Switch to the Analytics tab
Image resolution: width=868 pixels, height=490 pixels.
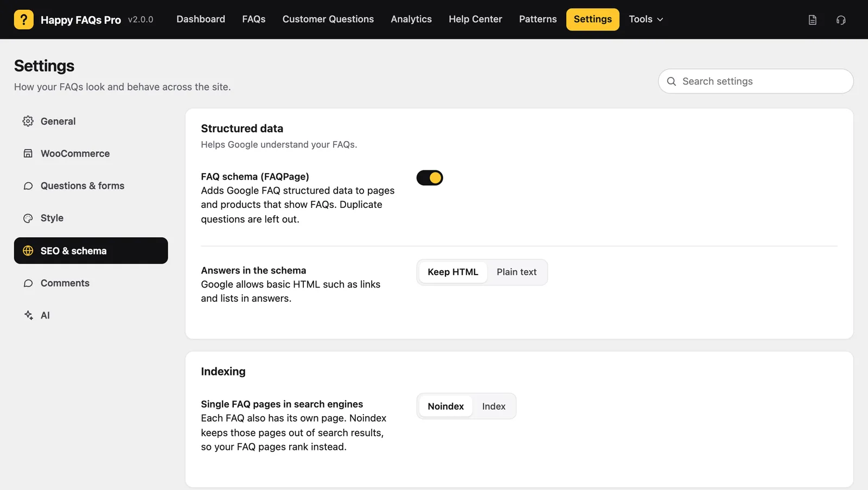coord(411,20)
